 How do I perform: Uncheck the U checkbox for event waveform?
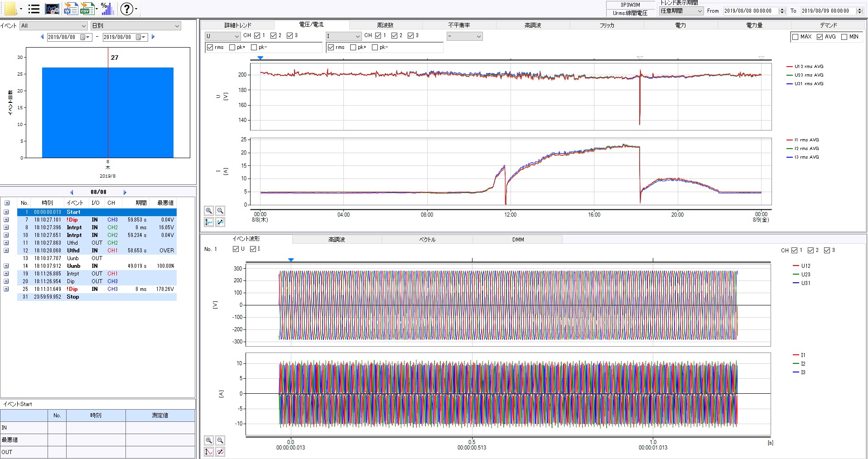coord(236,249)
